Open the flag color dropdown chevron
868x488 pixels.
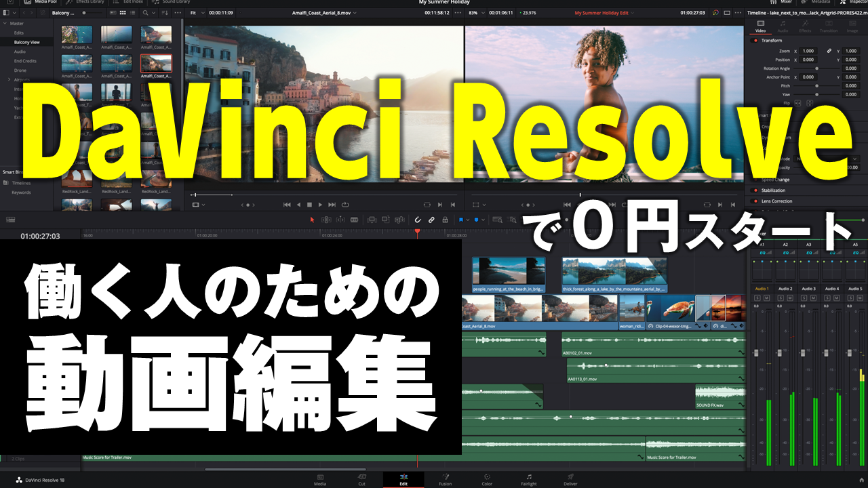pyautogui.click(x=469, y=220)
